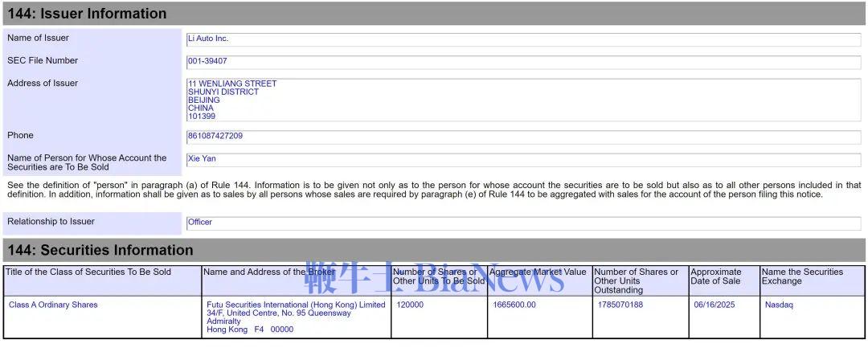Select the '34/F, United Centre' address line
868x348 pixels.
(279, 313)
